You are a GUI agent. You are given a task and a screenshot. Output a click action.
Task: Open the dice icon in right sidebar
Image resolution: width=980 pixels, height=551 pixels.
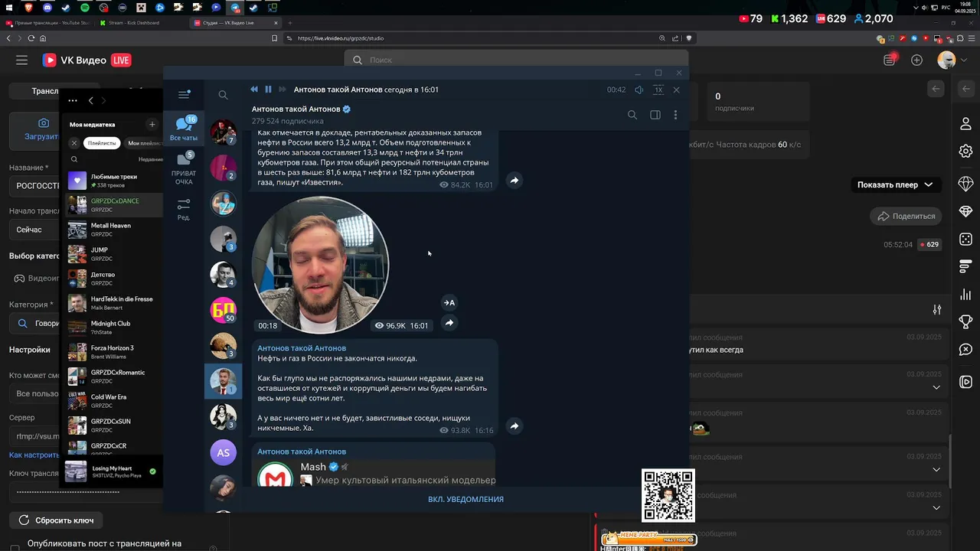tap(965, 240)
